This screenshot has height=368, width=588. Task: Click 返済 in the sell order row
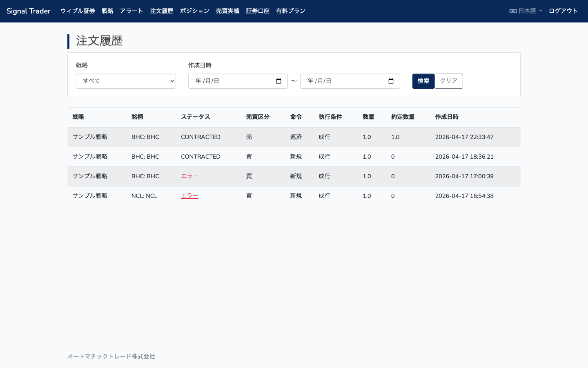[296, 137]
